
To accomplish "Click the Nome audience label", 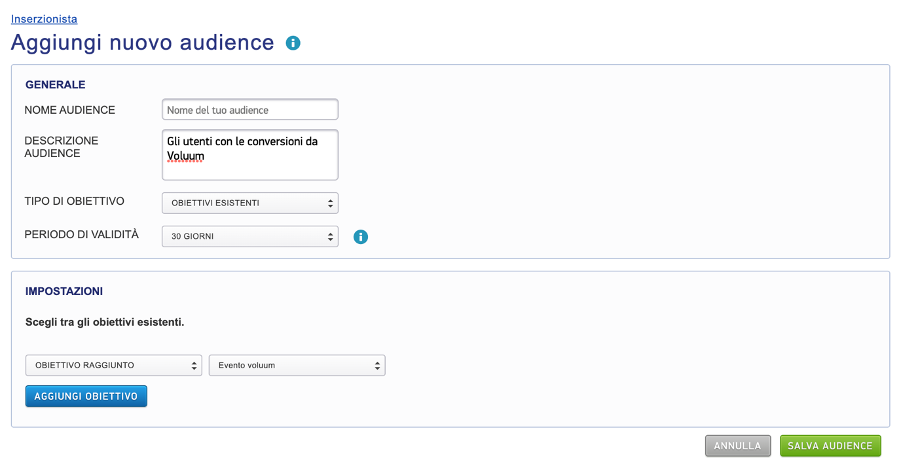I will (x=70, y=110).
